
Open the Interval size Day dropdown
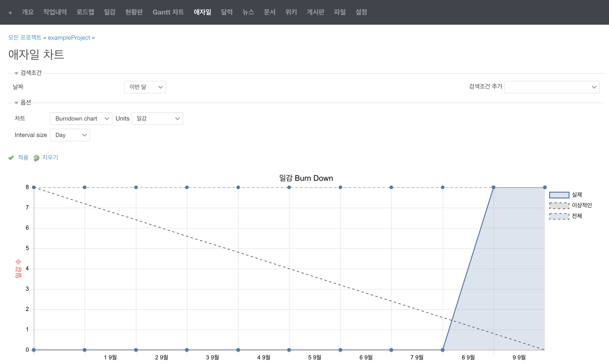coord(70,135)
